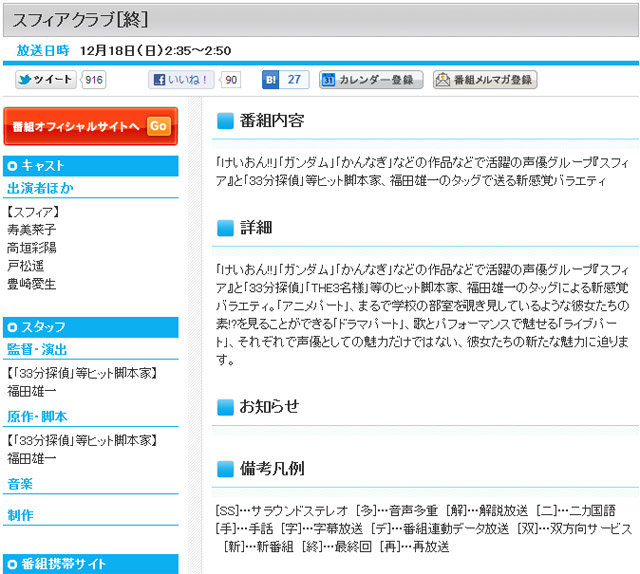Screen dimensions: 640x574
Task: Click the [新]…新番組 legend entry
Action: click(258, 546)
